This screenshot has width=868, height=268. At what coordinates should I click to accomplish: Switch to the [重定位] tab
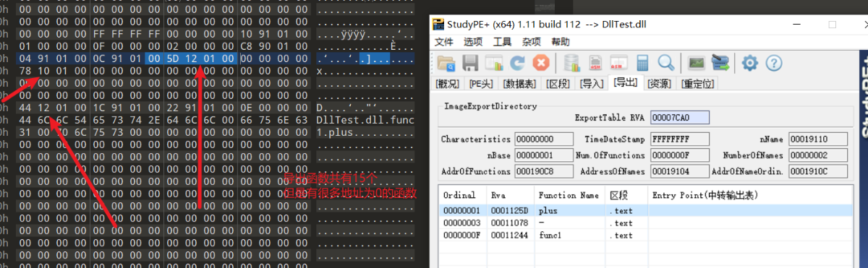pyautogui.click(x=697, y=83)
